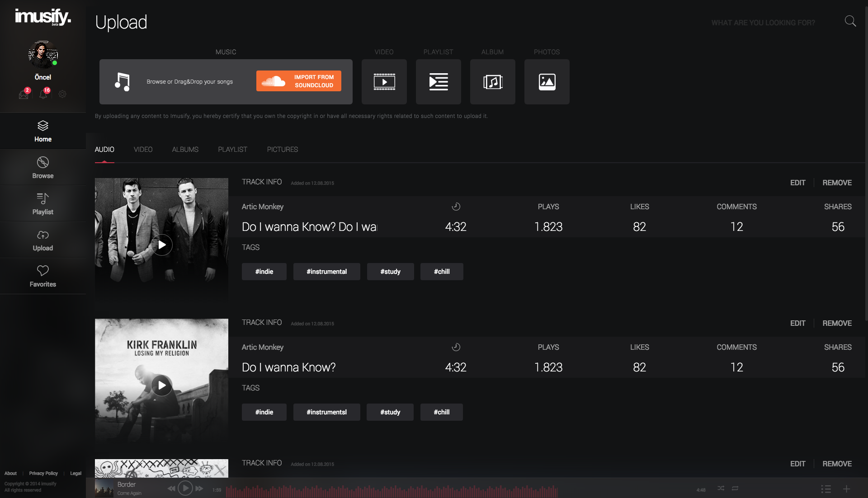
Task: Open the queue list icon in the player
Action: tap(826, 489)
